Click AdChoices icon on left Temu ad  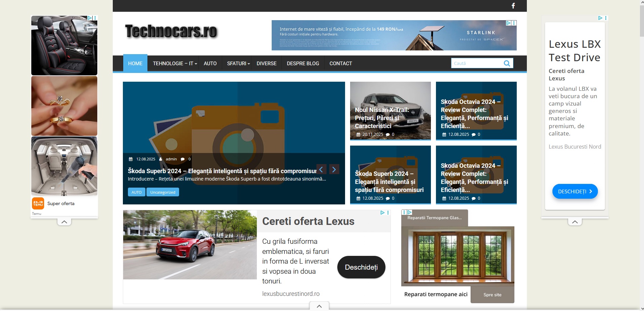[x=90, y=18]
